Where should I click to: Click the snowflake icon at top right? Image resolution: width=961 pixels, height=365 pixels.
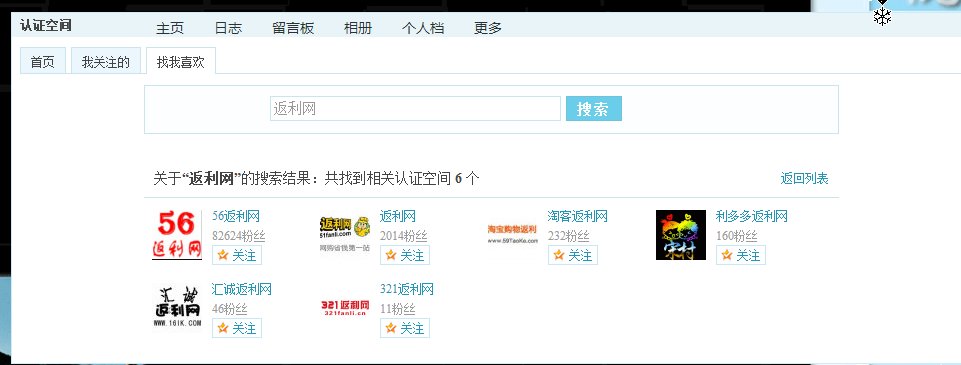(x=882, y=17)
